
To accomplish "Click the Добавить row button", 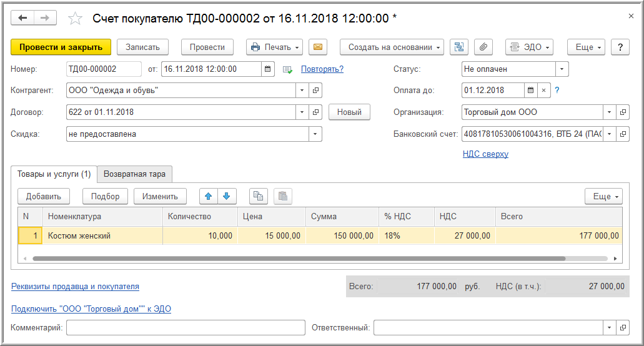I will (44, 196).
